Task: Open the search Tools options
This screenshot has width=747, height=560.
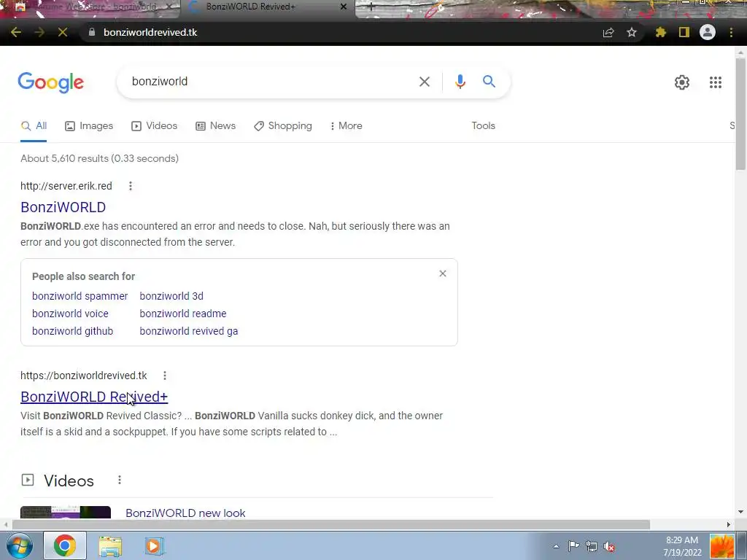Action: tap(483, 125)
